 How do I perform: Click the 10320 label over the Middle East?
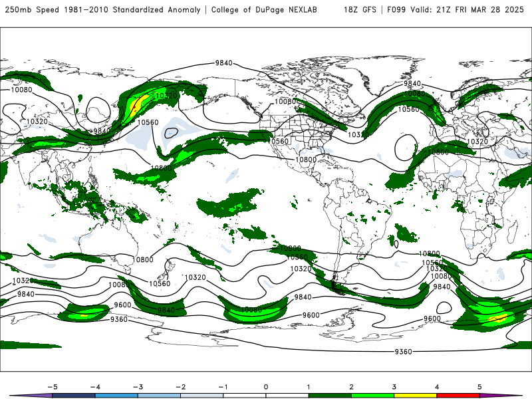[477, 142]
